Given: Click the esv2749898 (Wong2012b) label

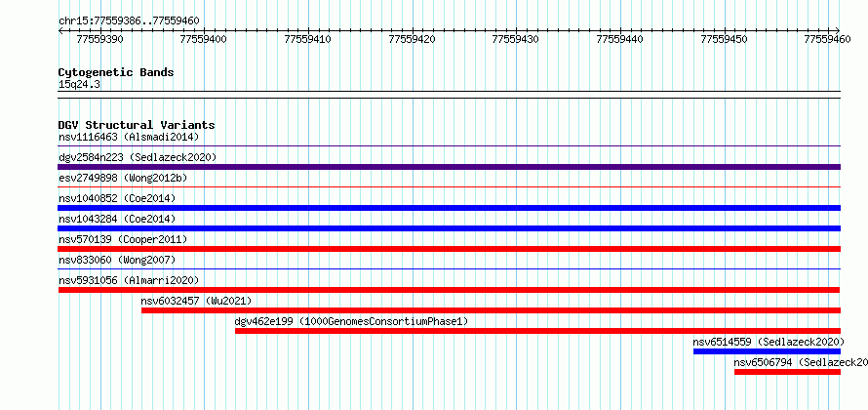Looking at the screenshot, I should click(x=123, y=178).
